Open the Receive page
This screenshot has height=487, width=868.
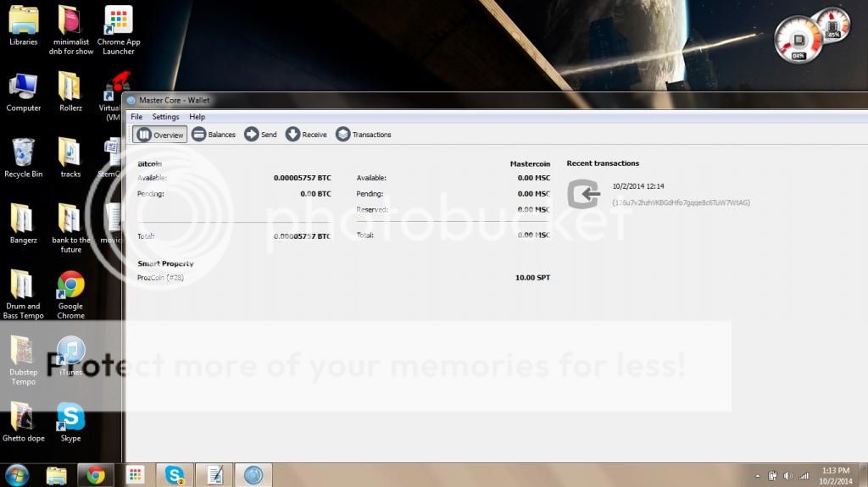306,135
